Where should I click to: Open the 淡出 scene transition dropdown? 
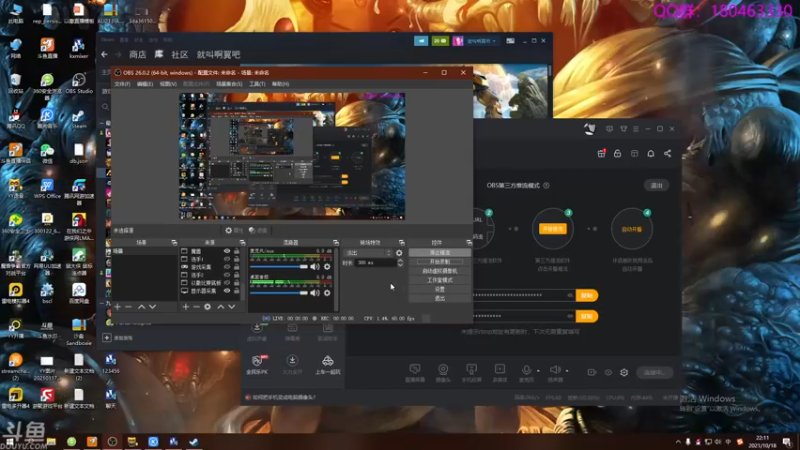[x=368, y=253]
